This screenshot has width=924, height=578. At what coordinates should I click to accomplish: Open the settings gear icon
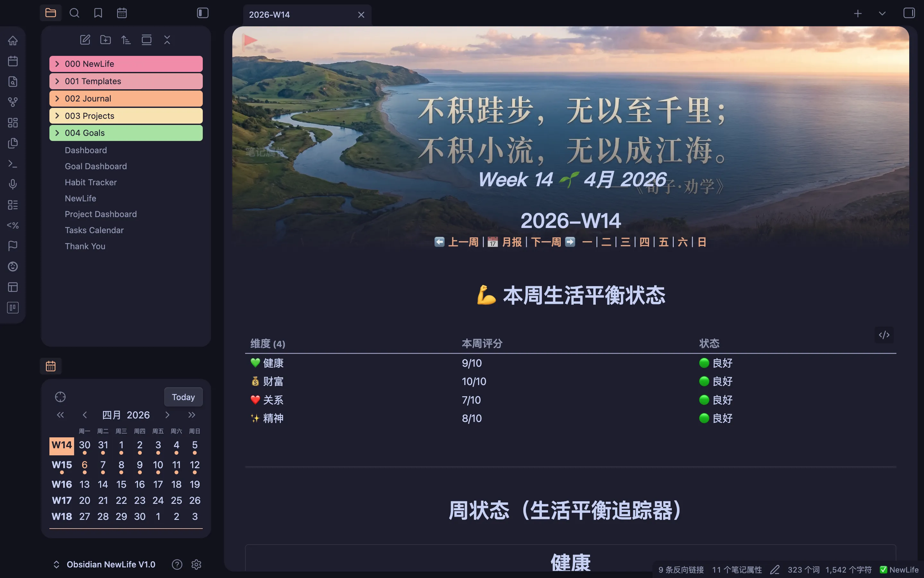click(x=196, y=564)
